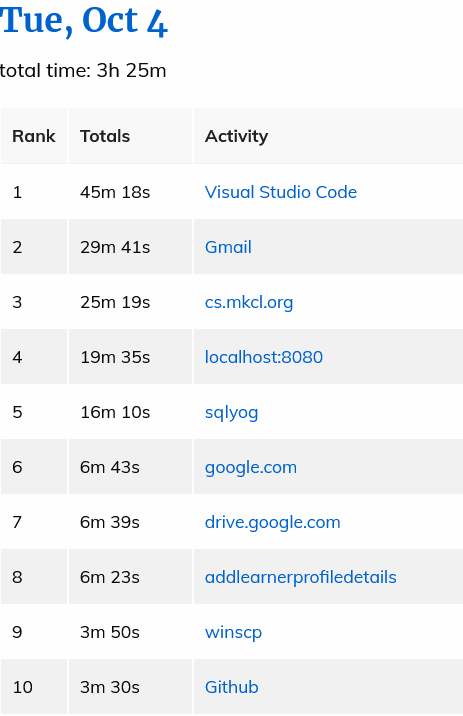Open the Visual Studio Code activity link

tap(280, 192)
